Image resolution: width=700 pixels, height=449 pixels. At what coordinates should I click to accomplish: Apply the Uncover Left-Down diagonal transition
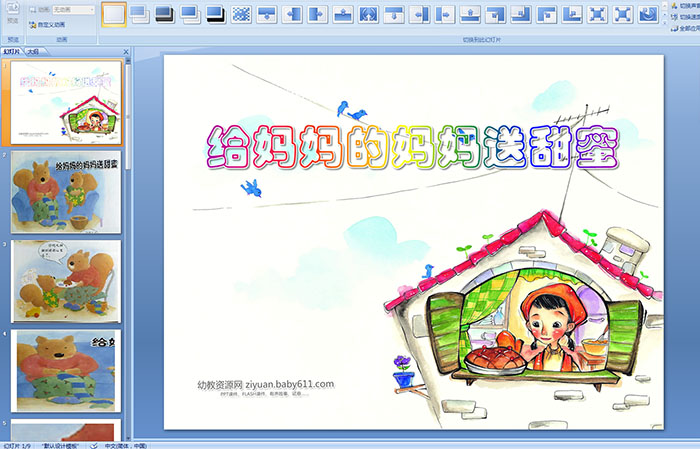(496, 14)
